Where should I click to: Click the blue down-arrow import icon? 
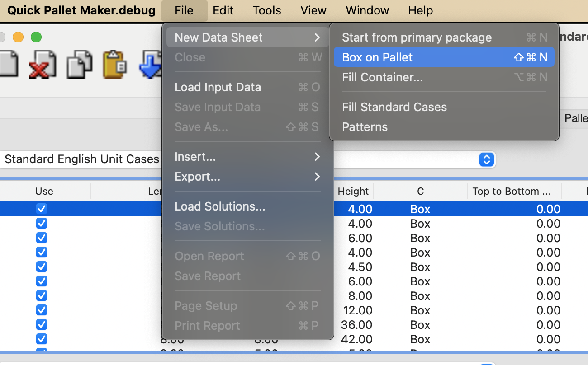pyautogui.click(x=152, y=64)
